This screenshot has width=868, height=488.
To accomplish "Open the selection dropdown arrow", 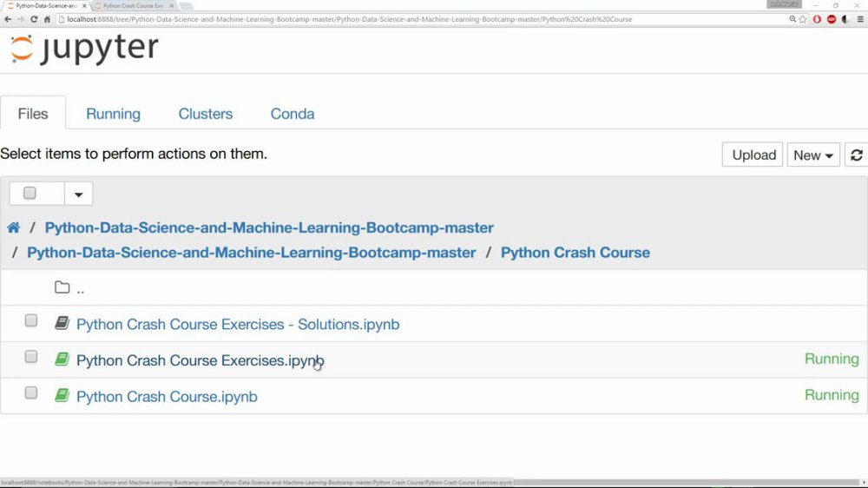I will [x=79, y=194].
